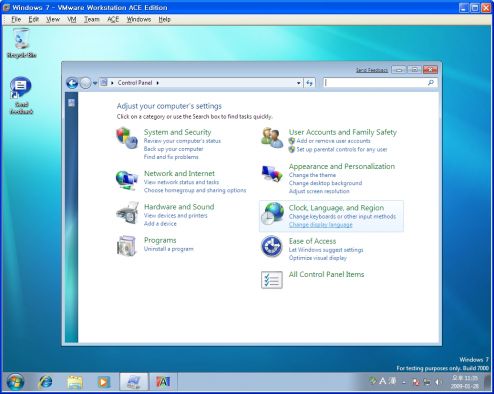Launch Windows Media Player from taskbar
This screenshot has width=494, height=394.
pyautogui.click(x=103, y=382)
